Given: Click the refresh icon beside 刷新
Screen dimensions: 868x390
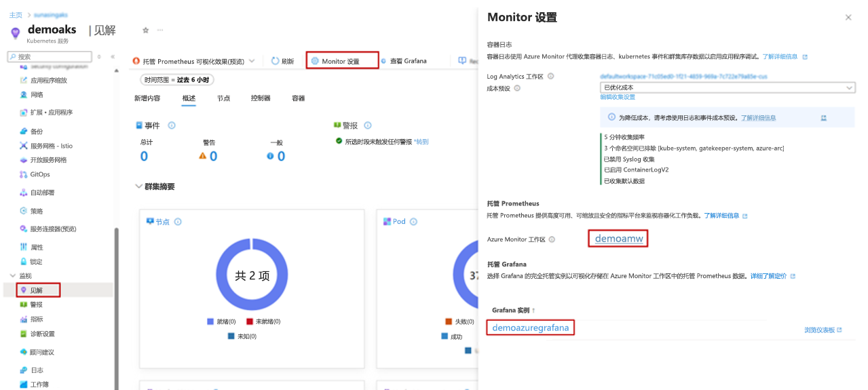Looking at the screenshot, I should pyautogui.click(x=275, y=61).
